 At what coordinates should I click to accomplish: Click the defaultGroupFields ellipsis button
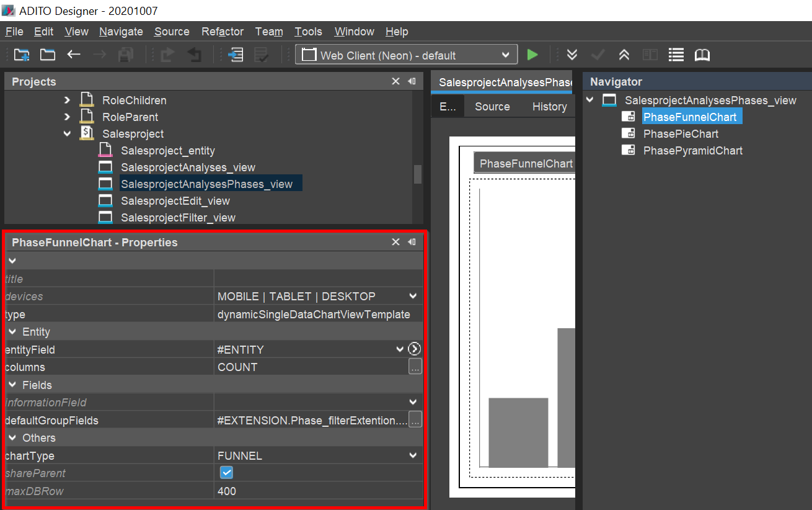coord(415,421)
